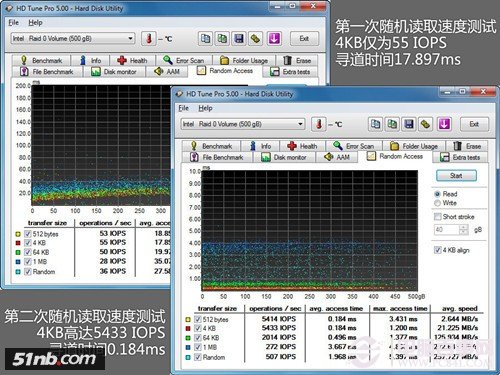This screenshot has width=500, height=375.
Task: Copy text results icon in back window
Action: pos(205,39)
